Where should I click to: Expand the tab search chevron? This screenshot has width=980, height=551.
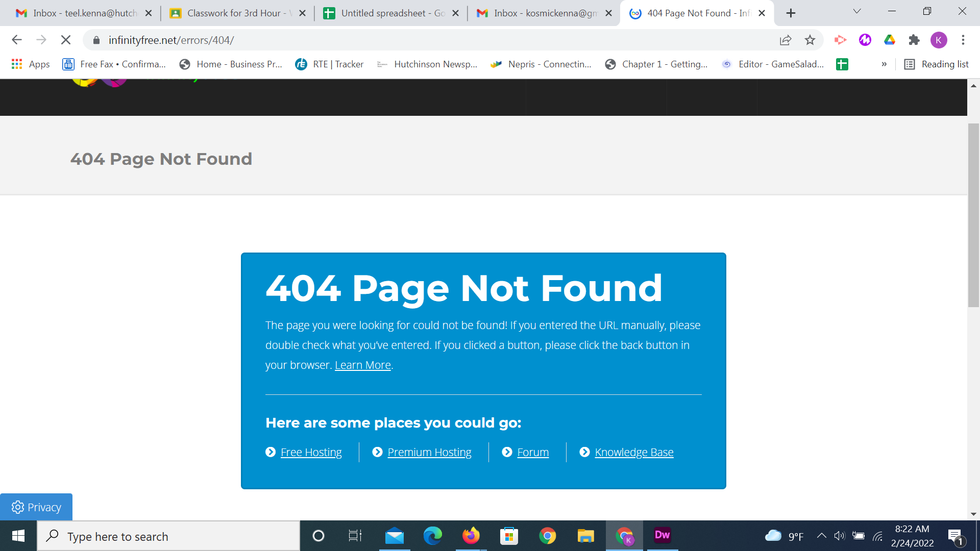(857, 11)
